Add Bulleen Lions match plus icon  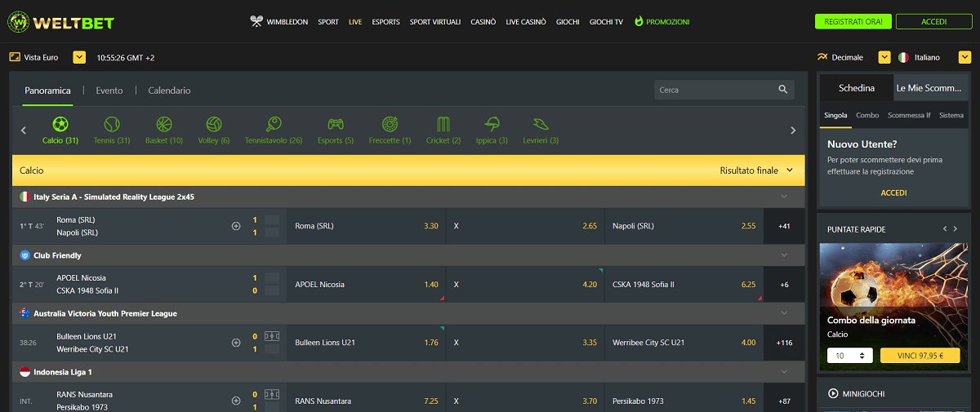pos(236,343)
